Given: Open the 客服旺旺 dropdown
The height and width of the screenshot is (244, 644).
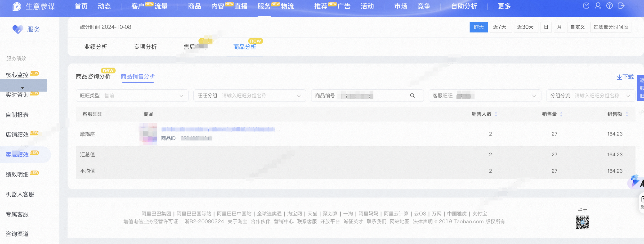Looking at the screenshot, I should pos(485,96).
